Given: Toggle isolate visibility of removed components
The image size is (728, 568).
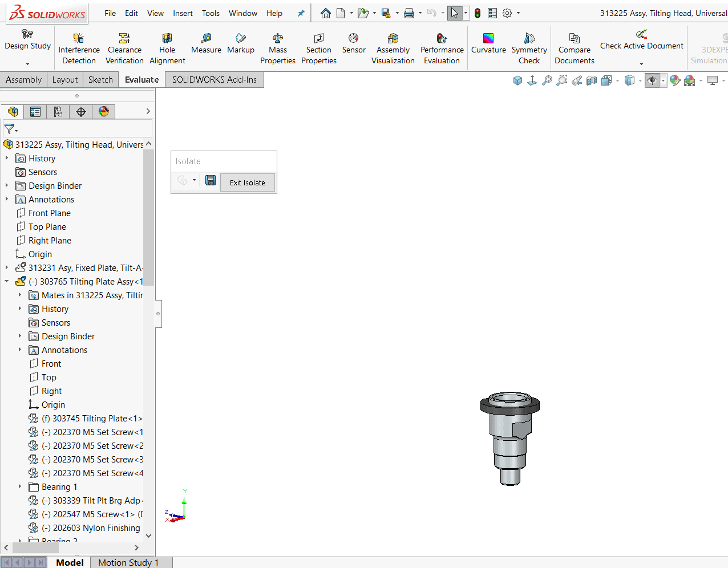Looking at the screenshot, I should click(182, 181).
